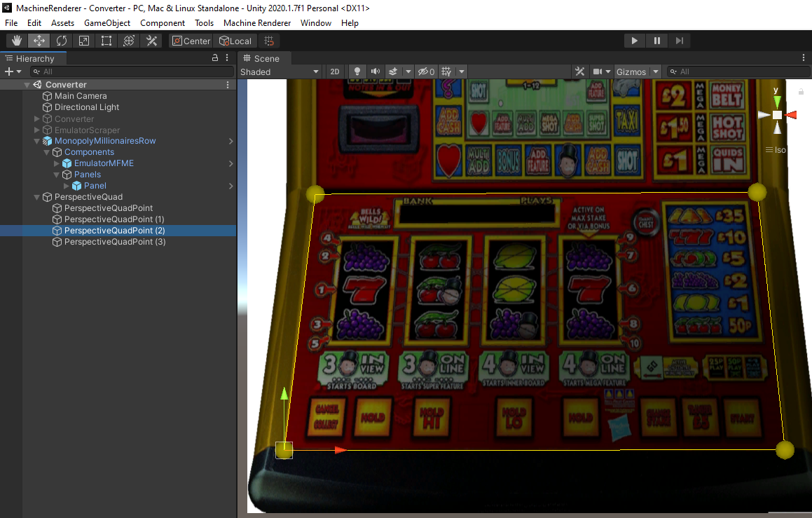Click the Step frame button
The width and height of the screenshot is (812, 518).
coord(679,41)
